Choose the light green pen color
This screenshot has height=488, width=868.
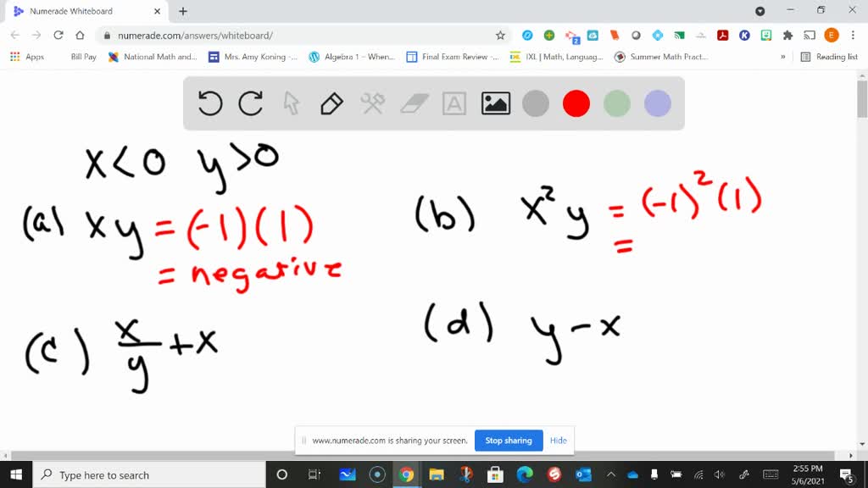[617, 103]
